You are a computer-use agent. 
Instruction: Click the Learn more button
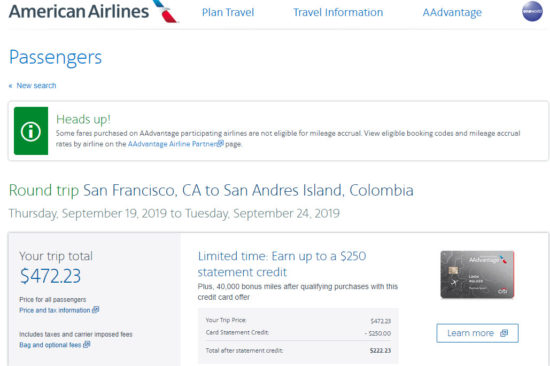click(477, 333)
